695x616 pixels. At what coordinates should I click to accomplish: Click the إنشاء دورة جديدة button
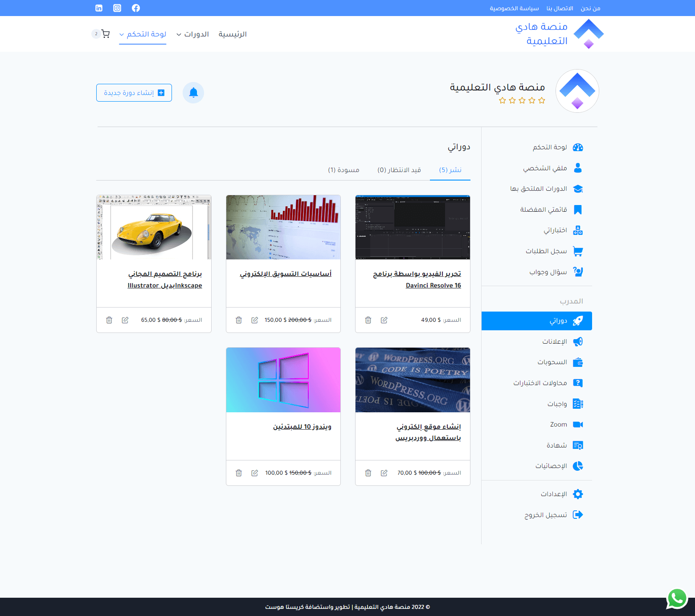click(x=134, y=93)
